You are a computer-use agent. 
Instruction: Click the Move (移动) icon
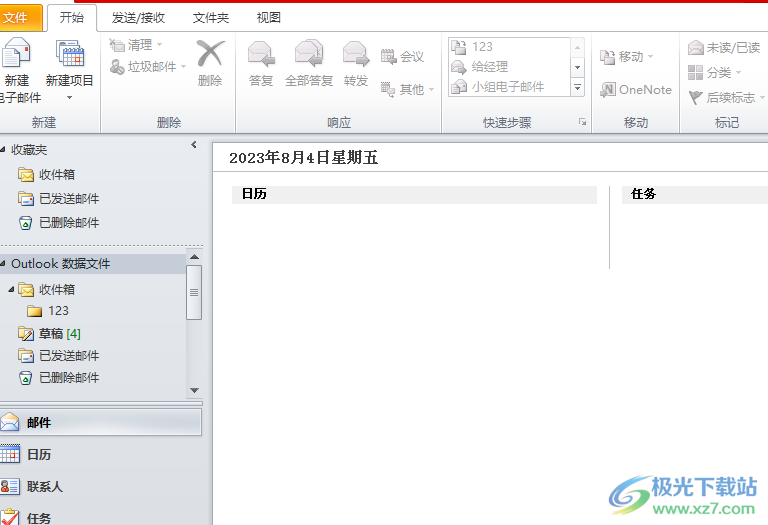tap(607, 57)
